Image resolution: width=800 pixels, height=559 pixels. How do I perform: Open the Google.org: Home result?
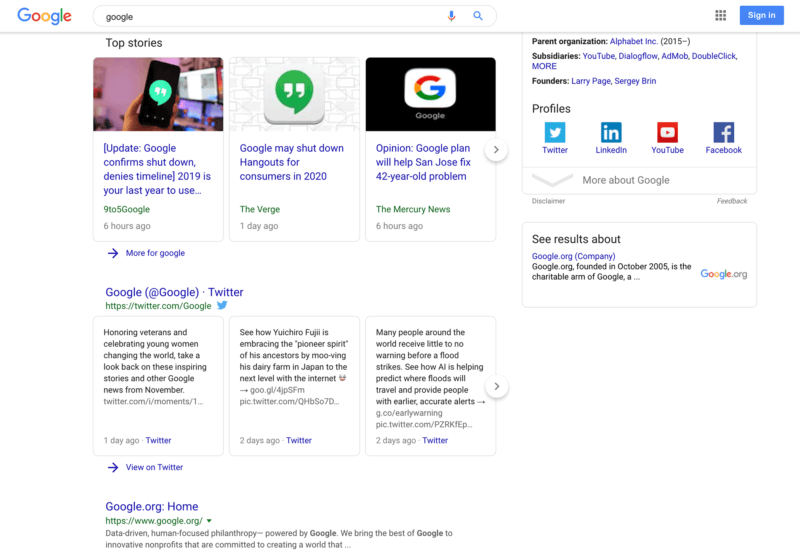pyautogui.click(x=152, y=506)
